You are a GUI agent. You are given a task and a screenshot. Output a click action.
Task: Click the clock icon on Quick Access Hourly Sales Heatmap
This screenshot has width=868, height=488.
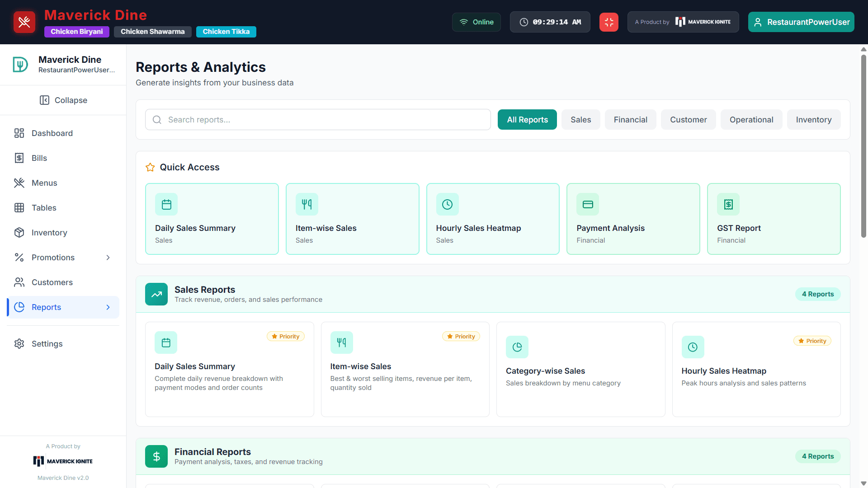(448, 204)
